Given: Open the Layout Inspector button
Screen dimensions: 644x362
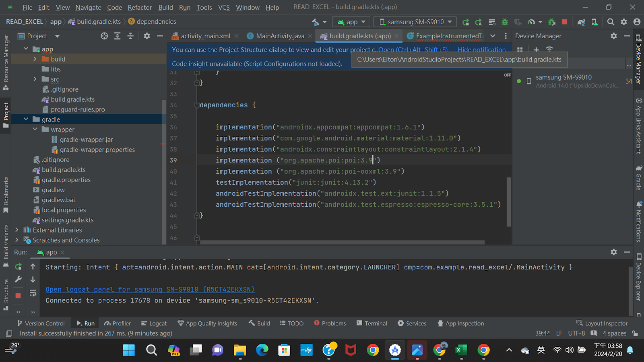Looking at the screenshot, I should [602, 323].
